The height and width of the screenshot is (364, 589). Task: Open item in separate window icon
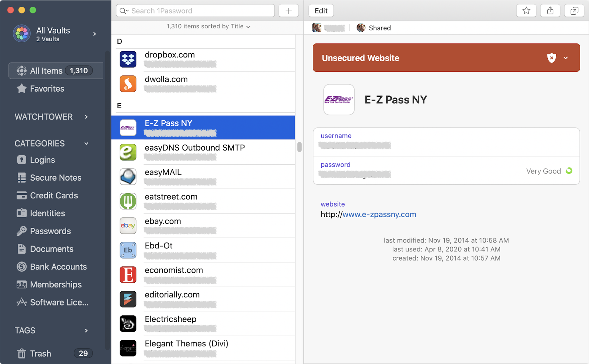pos(574,11)
